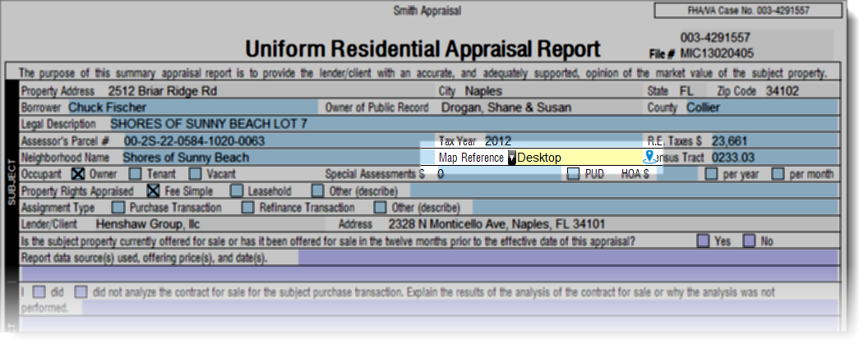
Task: Check Other (describe) under Property Rights Appraised
Action: (317, 191)
